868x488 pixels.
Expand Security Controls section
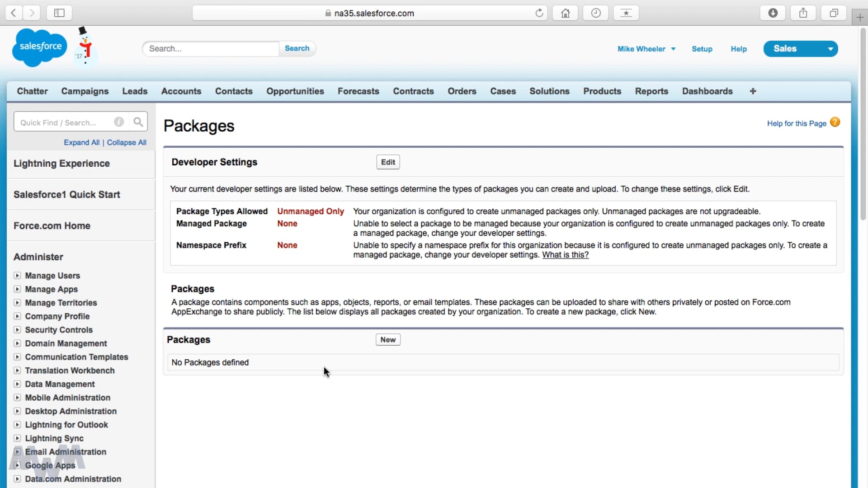[17, 330]
